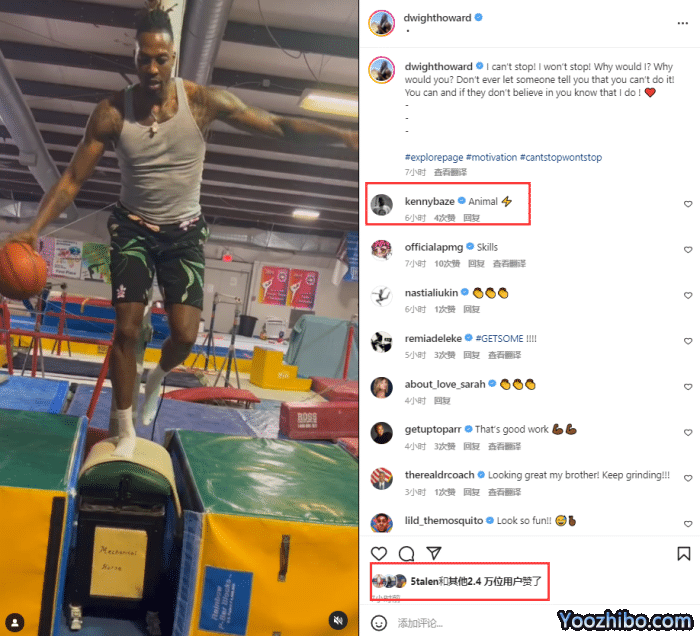
Task: Open the comment bubble icon
Action: [406, 553]
